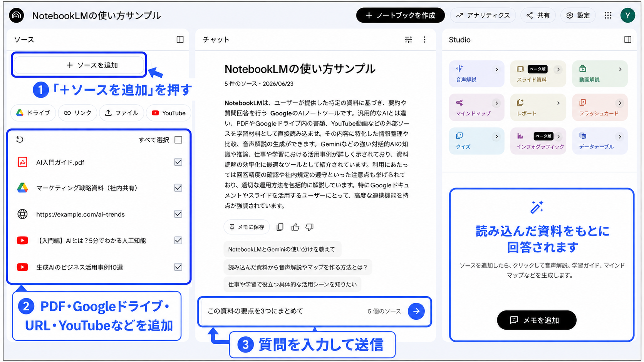Viewport: 644px width, 362px height.
Task: Expand 音声解説 options chevron
Action: pyautogui.click(x=496, y=70)
